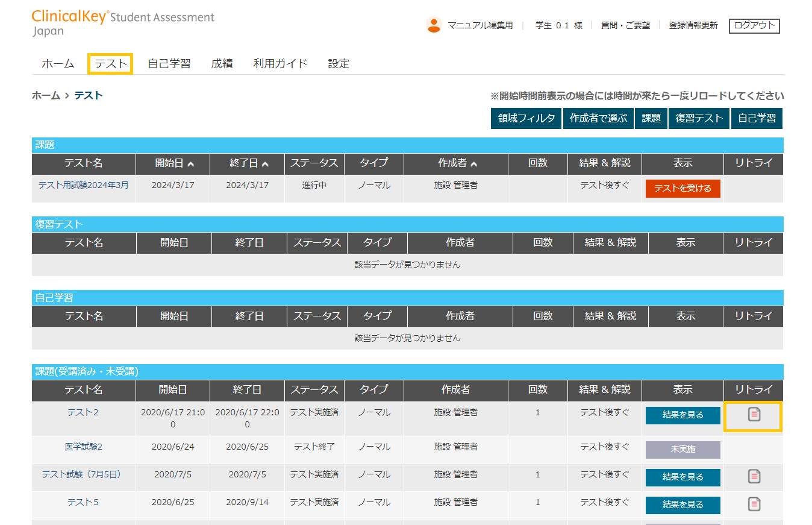Click retry icon for テスト2 row
Image resolution: width=812 pixels, height=525 pixels.
point(754,415)
